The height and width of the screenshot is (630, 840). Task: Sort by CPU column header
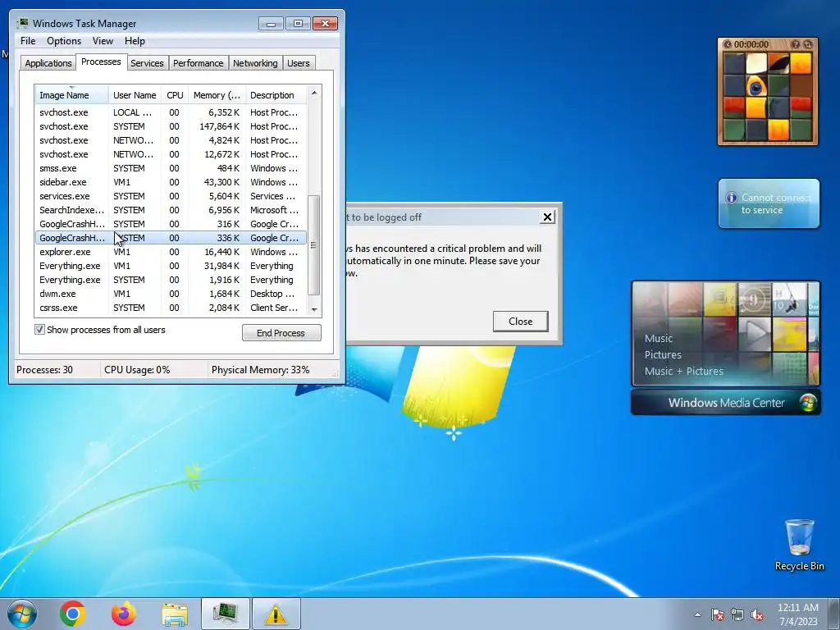coord(175,95)
